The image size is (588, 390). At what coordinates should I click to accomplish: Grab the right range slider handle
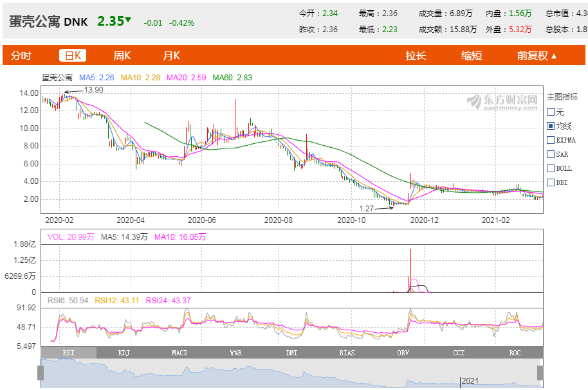click(x=540, y=373)
